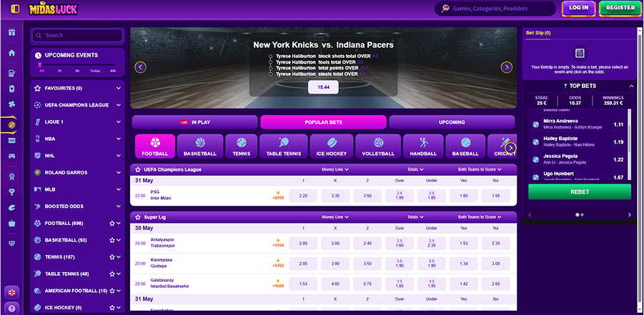Click the UK flag language selector
The height and width of the screenshot is (315, 644).
click(x=11, y=292)
